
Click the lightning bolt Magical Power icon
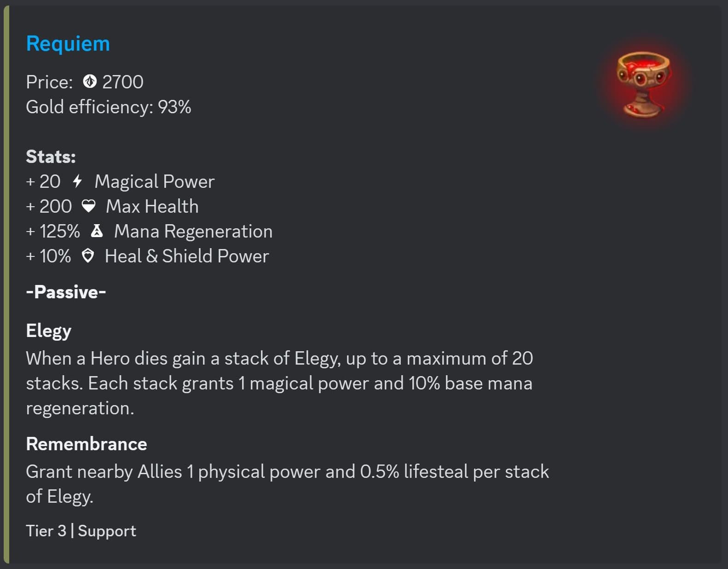77,181
